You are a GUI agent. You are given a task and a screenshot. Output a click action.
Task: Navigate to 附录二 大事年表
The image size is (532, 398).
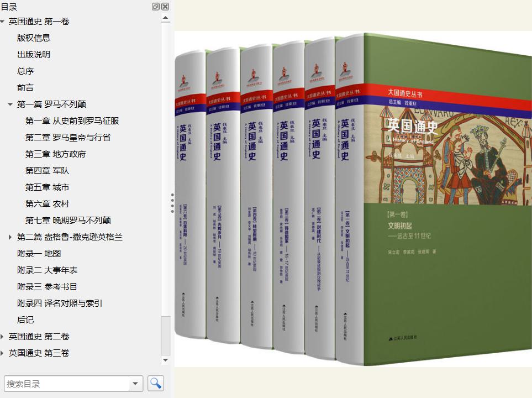click(x=47, y=270)
